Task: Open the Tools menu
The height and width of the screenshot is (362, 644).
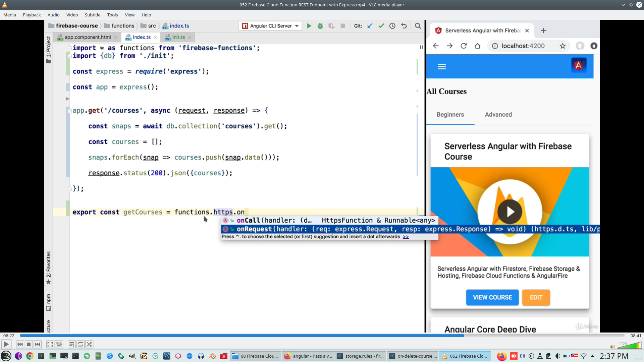Action: 112,15
